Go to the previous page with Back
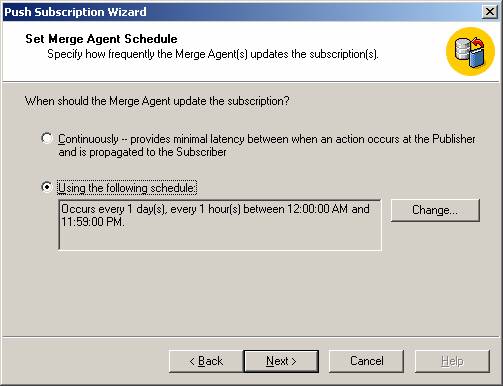The image size is (503, 386). [206, 361]
